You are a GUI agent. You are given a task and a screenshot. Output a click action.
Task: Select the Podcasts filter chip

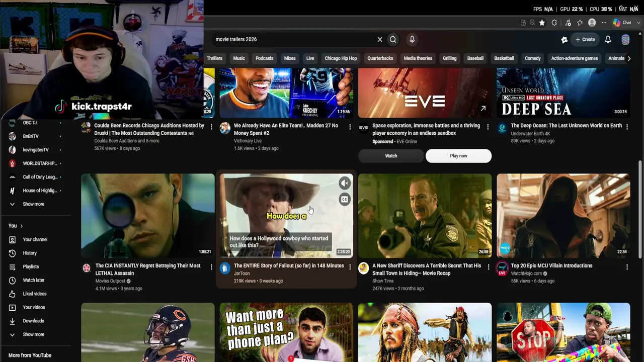(265, 58)
